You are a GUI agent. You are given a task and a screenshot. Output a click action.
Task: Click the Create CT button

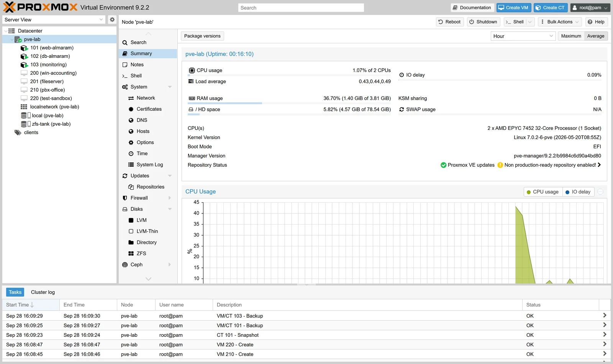(x=550, y=8)
